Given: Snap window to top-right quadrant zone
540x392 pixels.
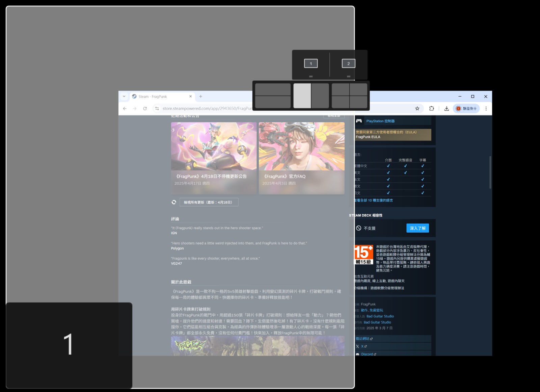Looking at the screenshot, I should point(358,89).
